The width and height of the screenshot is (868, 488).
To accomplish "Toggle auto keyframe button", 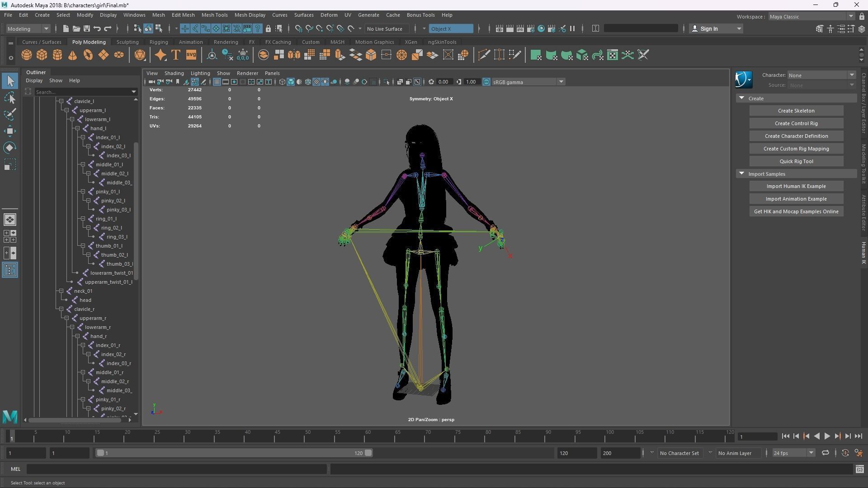I will click(x=845, y=453).
